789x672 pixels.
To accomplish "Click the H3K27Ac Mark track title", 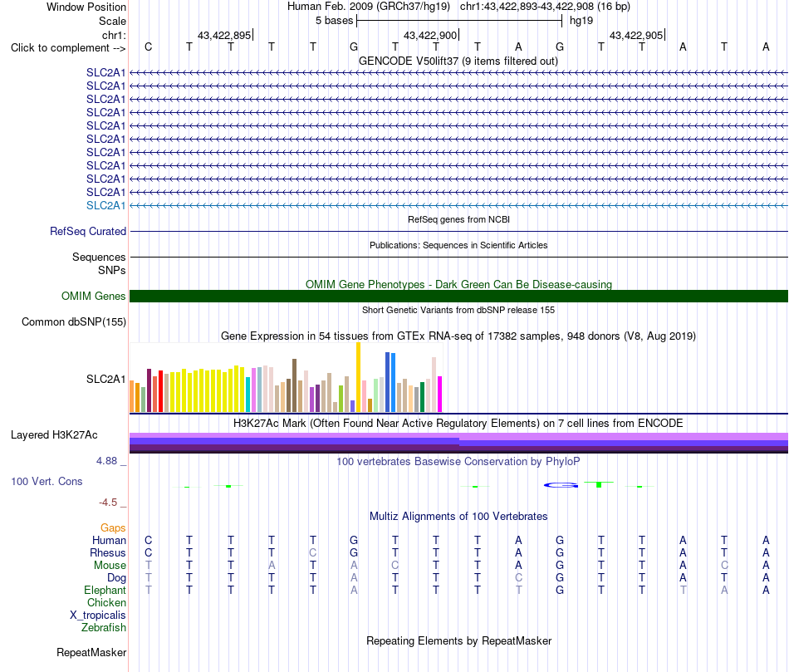I will coord(458,423).
